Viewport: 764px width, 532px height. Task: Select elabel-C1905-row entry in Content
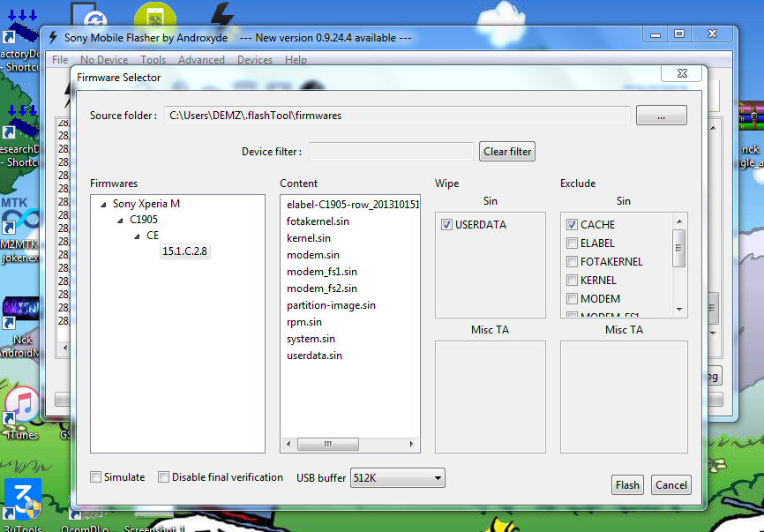pos(353,205)
